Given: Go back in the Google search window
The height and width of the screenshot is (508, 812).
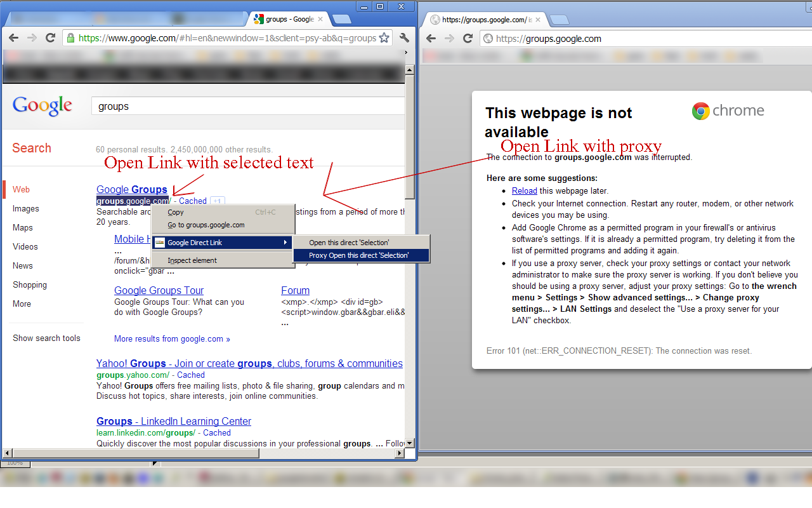Looking at the screenshot, I should tap(13, 38).
